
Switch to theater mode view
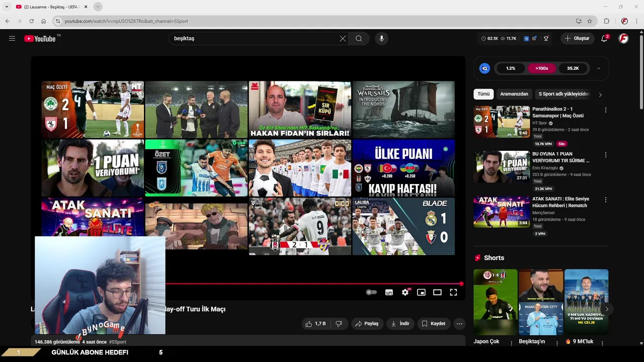[437, 292]
